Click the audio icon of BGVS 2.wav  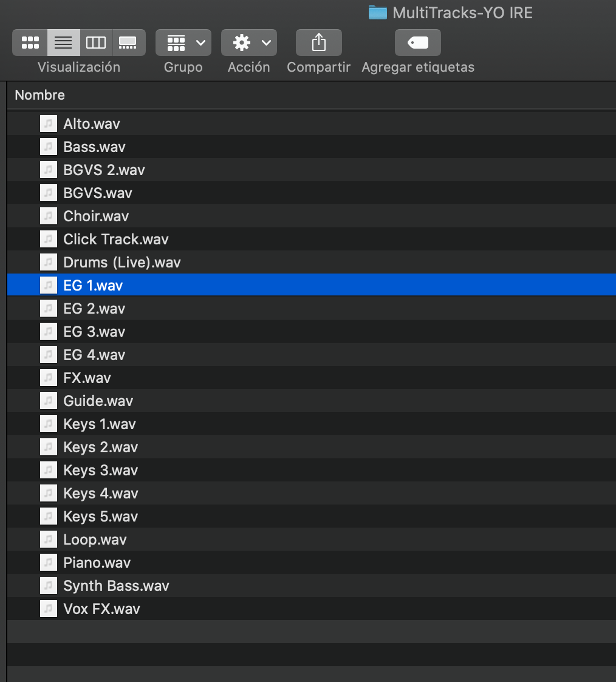[49, 170]
